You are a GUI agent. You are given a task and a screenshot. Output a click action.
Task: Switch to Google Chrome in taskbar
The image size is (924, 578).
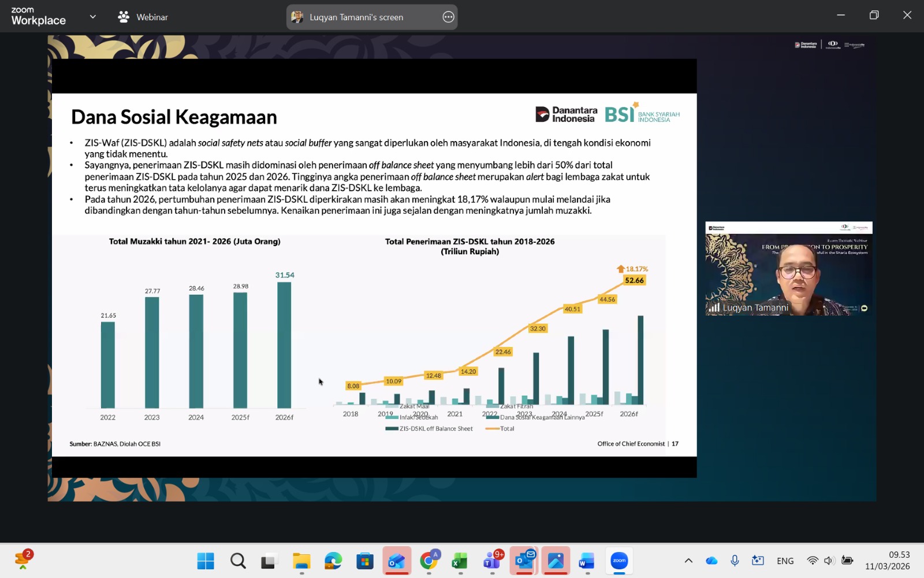tap(429, 561)
